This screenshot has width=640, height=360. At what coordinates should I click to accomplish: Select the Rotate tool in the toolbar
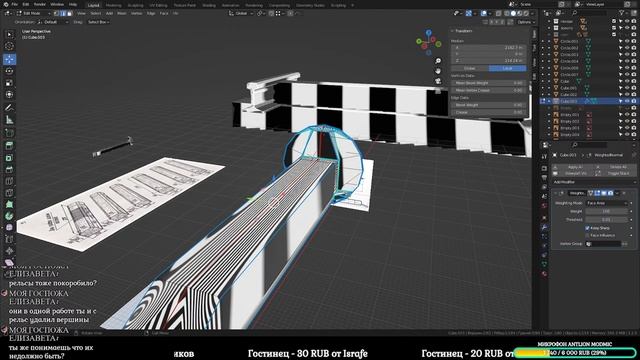pyautogui.click(x=9, y=71)
